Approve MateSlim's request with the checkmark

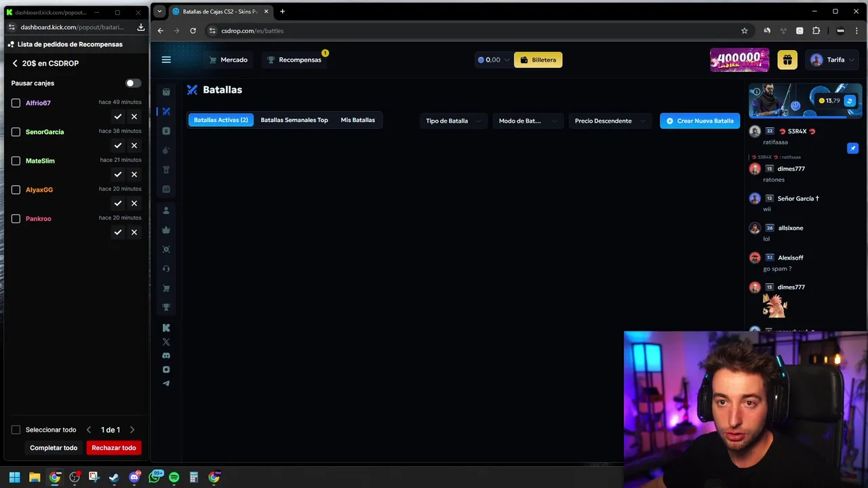coord(118,174)
